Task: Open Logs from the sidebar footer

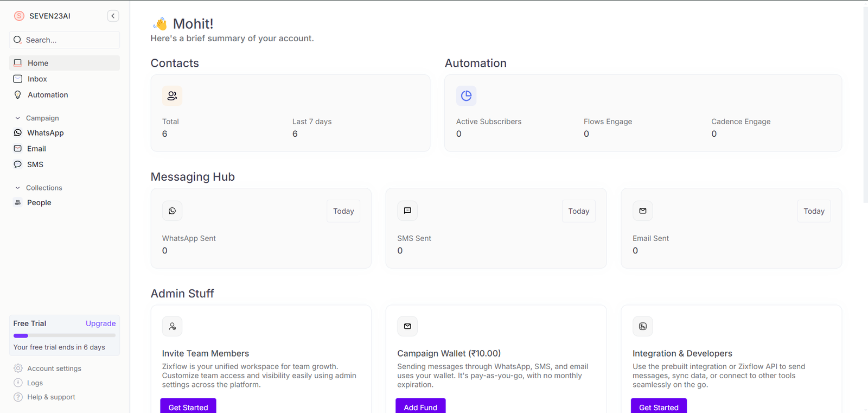Action: (x=35, y=383)
